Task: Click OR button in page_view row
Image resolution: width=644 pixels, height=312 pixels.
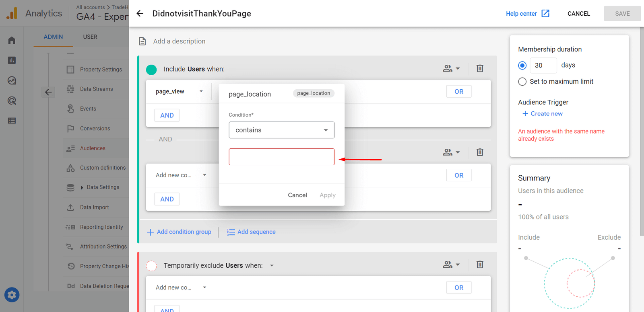Action: (459, 92)
